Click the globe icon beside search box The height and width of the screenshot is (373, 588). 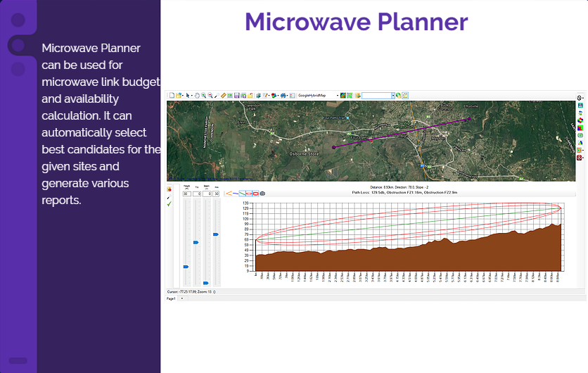[398, 96]
